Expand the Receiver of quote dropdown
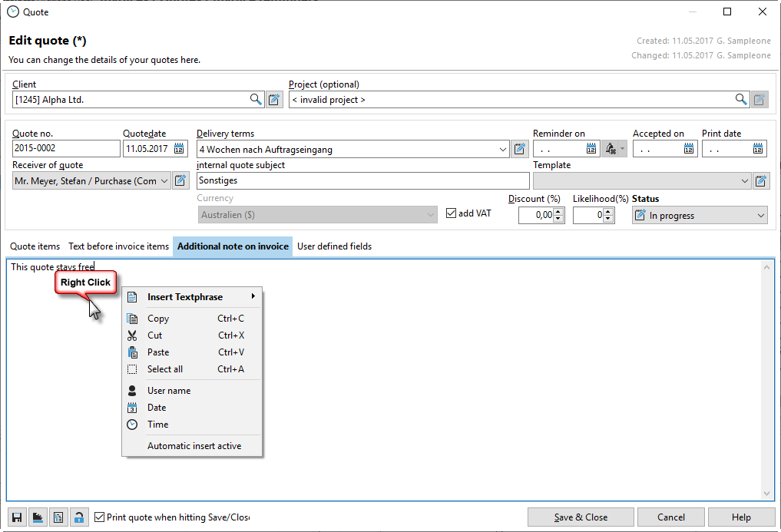781x532 pixels. pos(164,181)
